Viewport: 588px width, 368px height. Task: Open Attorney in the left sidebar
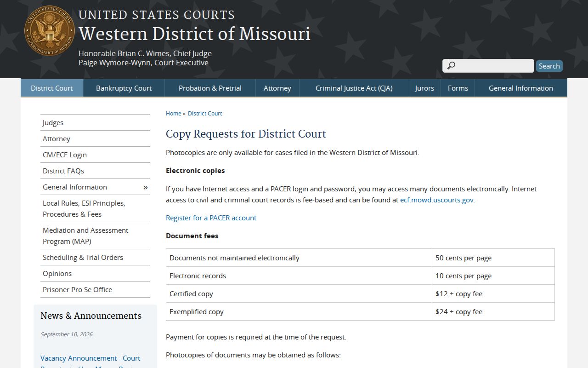coord(95,138)
